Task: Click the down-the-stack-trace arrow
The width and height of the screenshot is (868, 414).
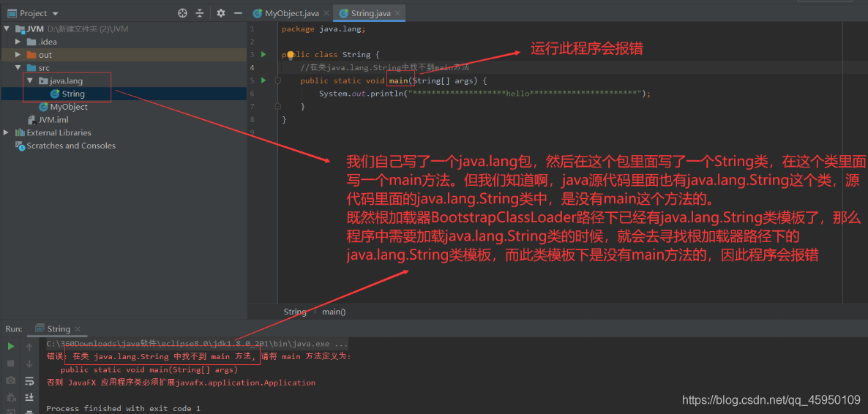Action: click(29, 363)
